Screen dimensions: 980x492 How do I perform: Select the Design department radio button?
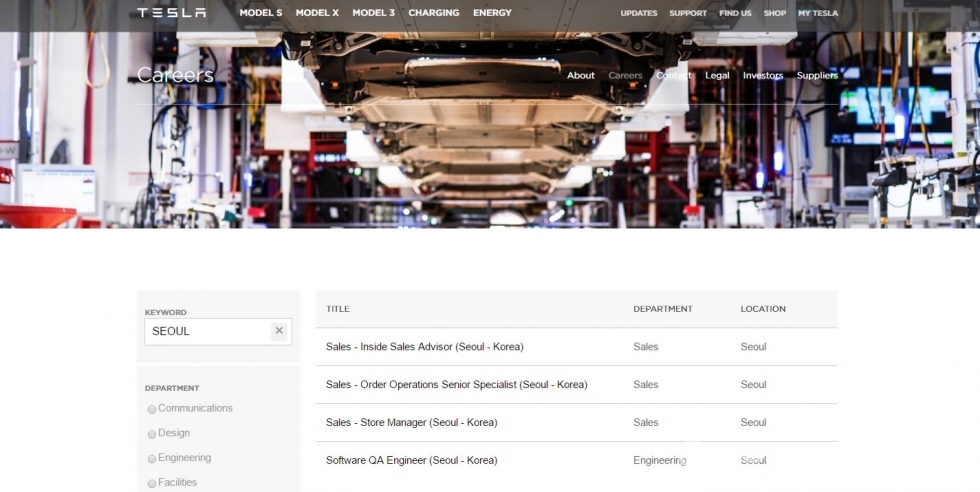152,434
